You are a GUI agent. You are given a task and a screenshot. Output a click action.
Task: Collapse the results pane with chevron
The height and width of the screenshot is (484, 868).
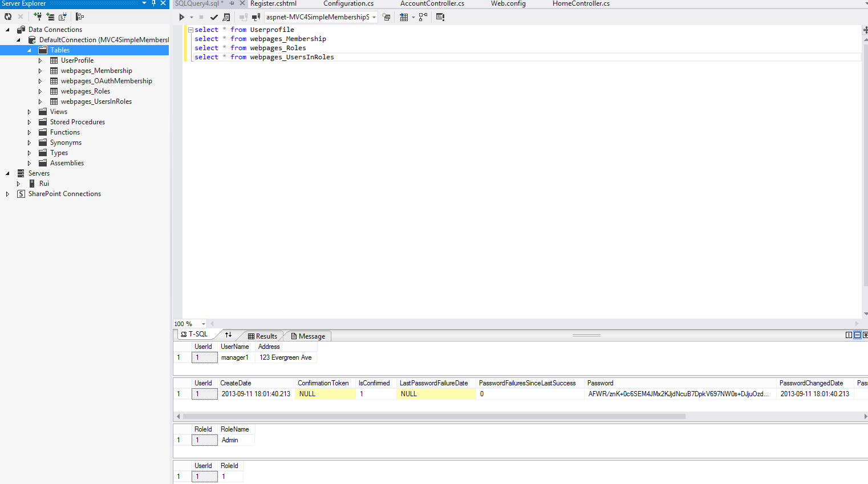[x=865, y=335]
